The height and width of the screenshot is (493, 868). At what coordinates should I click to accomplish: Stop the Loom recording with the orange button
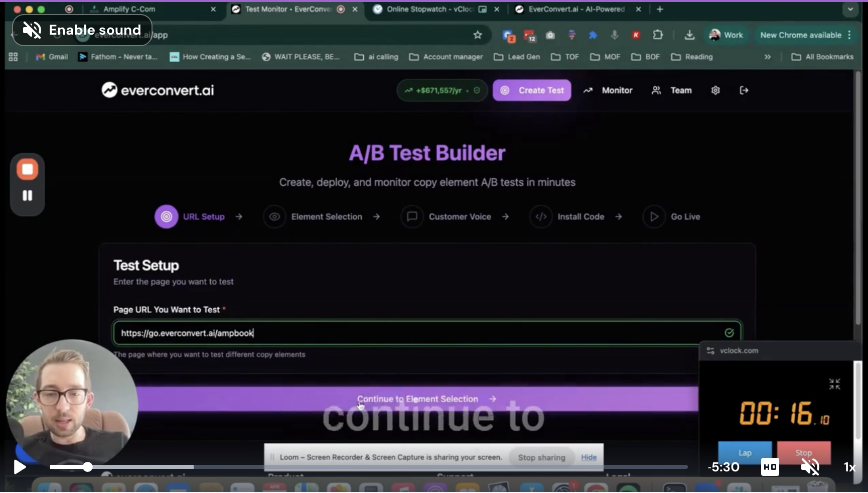coord(28,170)
